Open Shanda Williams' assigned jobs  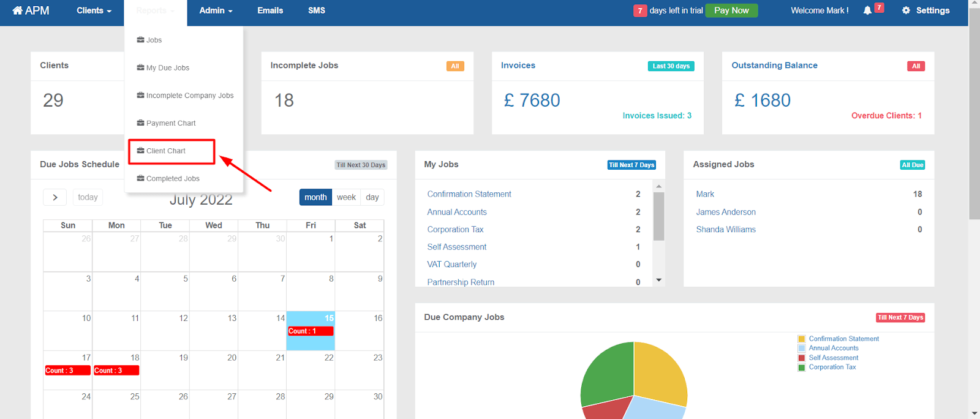[x=726, y=229]
